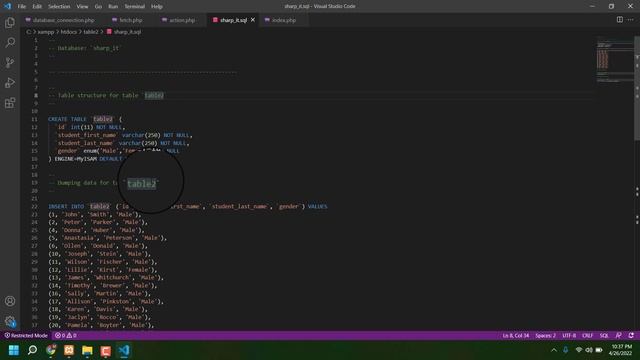Click the errors and warnings indicator
640x360 pixels.
66,336
